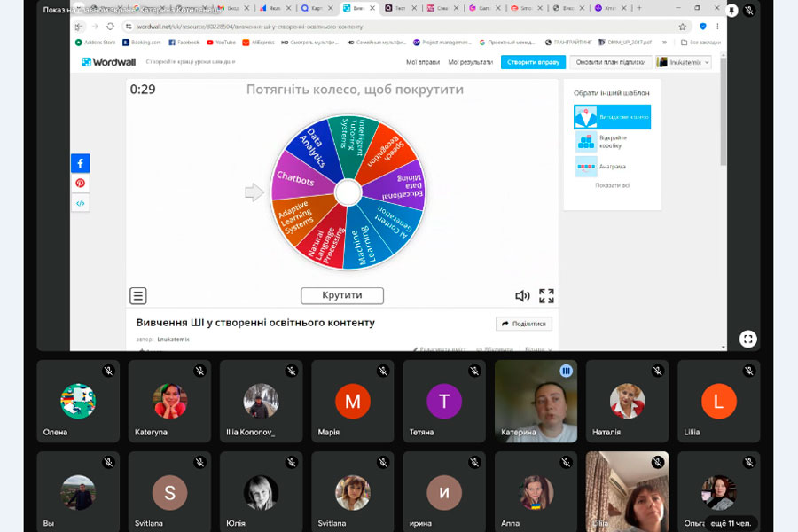Mute the Wordwall game sound

tap(522, 296)
